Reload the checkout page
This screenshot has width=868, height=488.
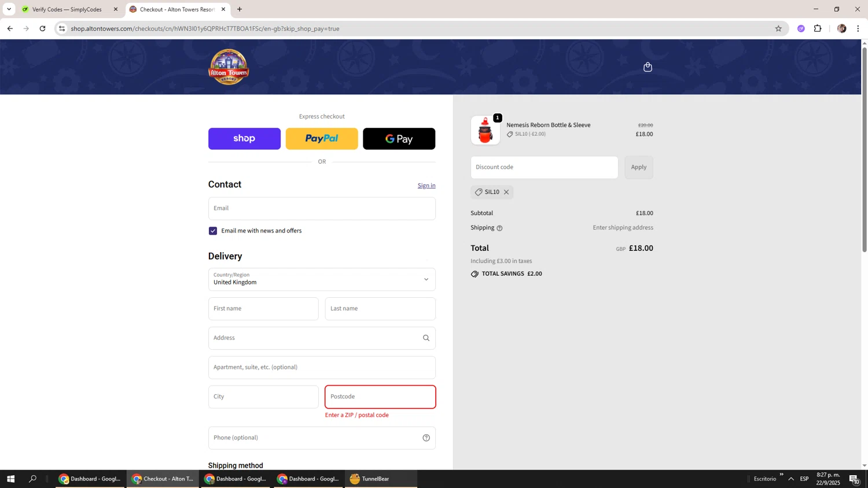tap(42, 28)
